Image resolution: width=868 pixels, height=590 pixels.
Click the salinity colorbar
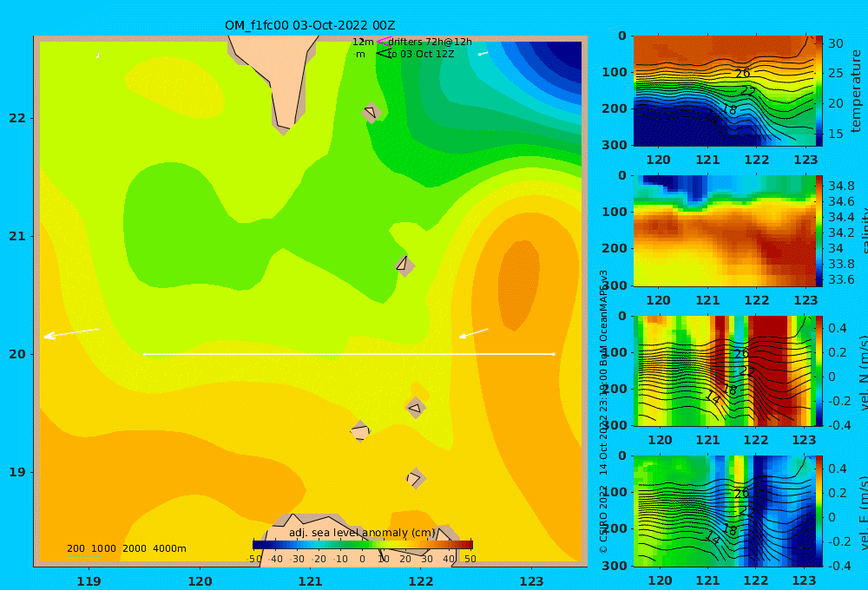coord(819,231)
